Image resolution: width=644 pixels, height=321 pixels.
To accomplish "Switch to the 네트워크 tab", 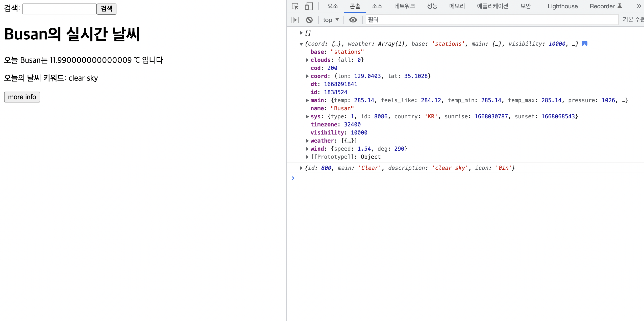I will point(405,6).
